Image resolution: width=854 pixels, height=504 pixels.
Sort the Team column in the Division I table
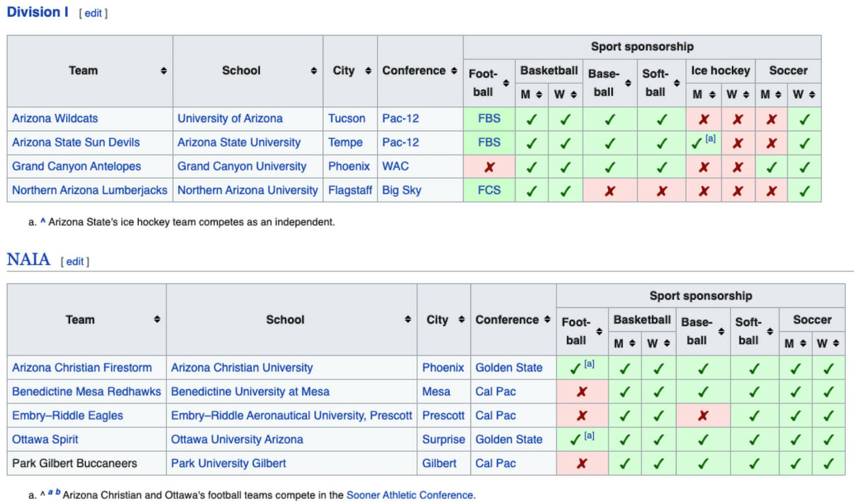pyautogui.click(x=164, y=71)
